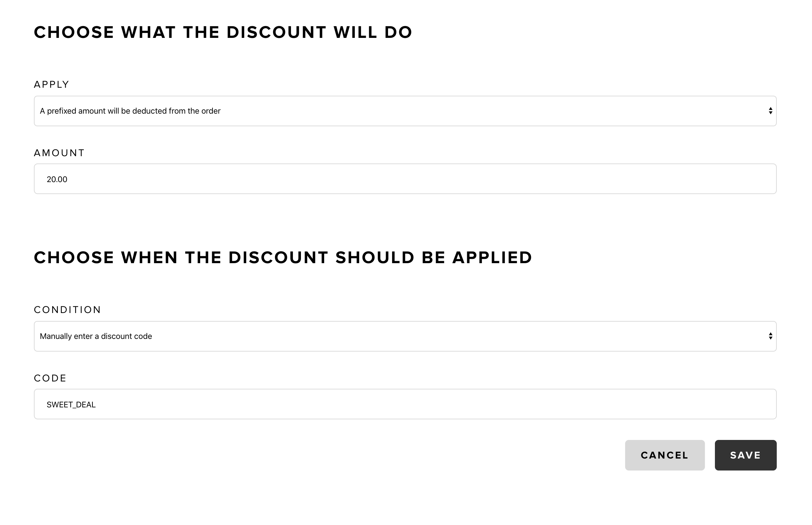This screenshot has height=525, width=812.
Task: Select 'A prefixed amount will be deducted' text
Action: click(130, 111)
